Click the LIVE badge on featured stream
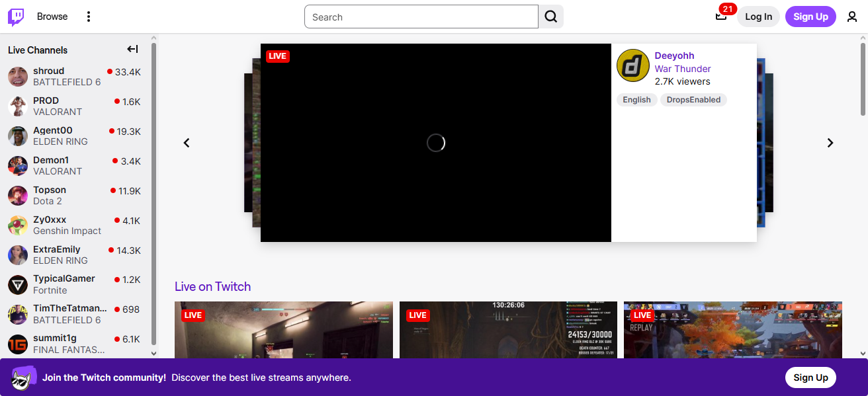 (278, 56)
